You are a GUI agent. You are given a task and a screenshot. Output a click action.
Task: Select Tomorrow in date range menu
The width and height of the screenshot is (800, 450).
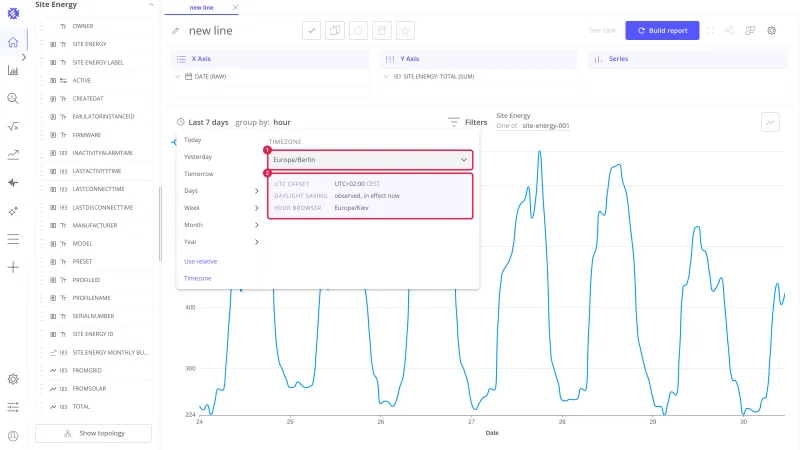(199, 174)
